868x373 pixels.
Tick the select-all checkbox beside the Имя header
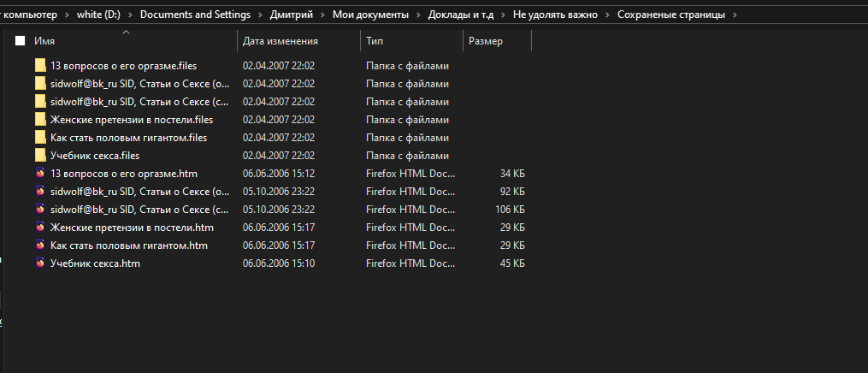pos(21,41)
